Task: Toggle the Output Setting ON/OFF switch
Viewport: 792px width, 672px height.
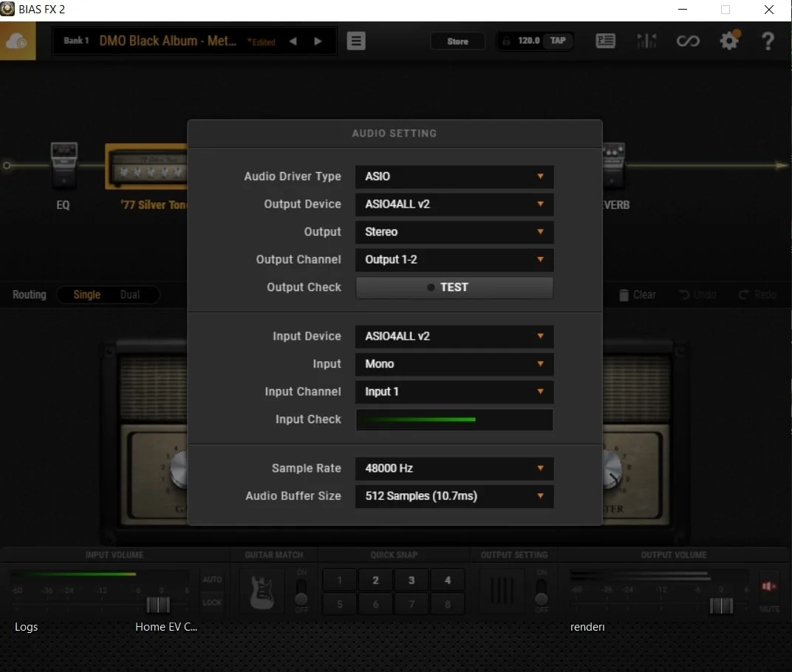Action: pyautogui.click(x=542, y=590)
